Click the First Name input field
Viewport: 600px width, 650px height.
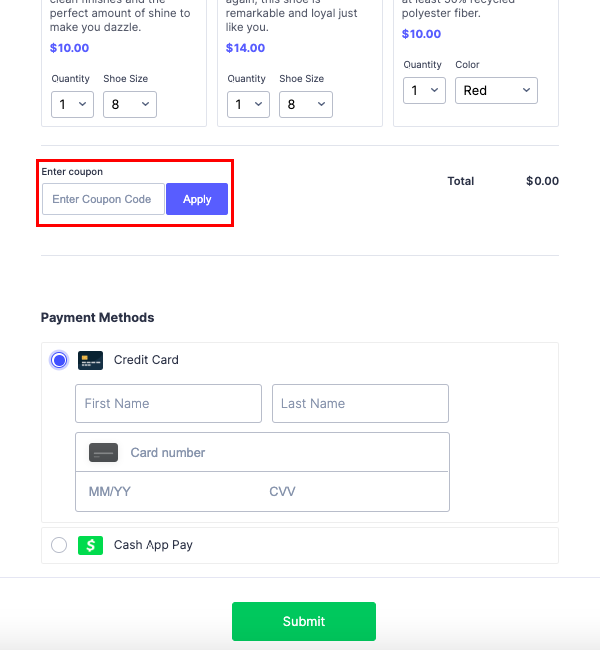pos(168,403)
